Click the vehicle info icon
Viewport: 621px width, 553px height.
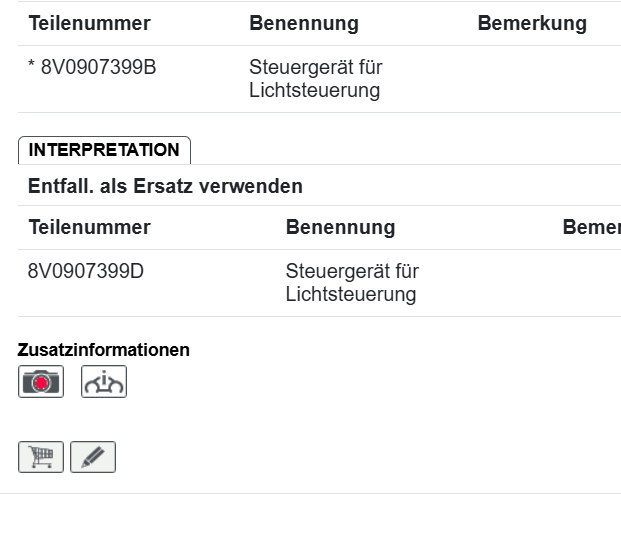coord(104,381)
